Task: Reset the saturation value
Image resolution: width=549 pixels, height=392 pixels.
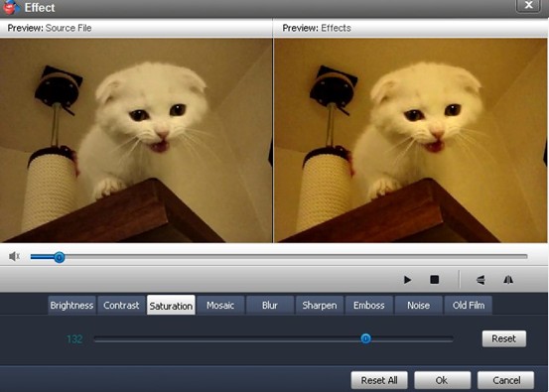Action: [x=504, y=338]
